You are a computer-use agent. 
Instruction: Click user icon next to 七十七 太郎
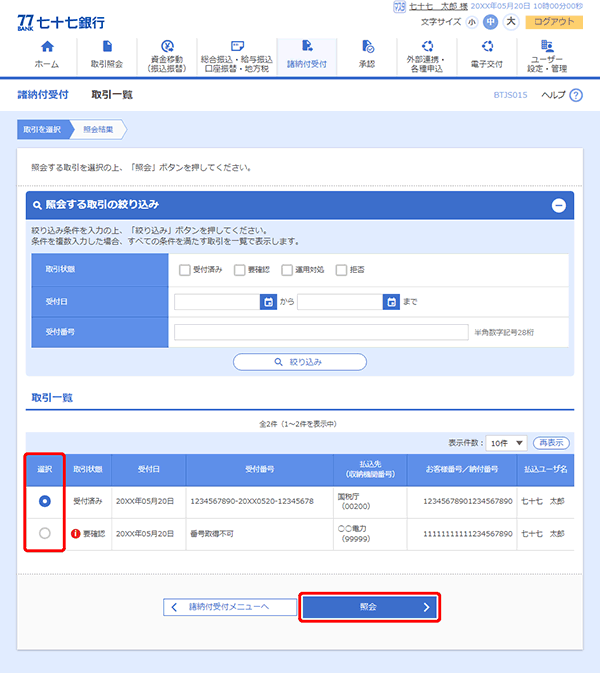(x=400, y=6)
